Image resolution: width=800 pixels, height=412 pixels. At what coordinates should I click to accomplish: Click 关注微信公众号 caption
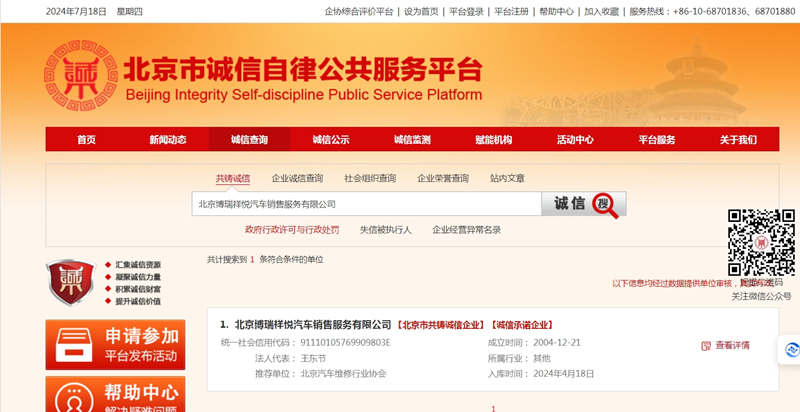click(762, 296)
